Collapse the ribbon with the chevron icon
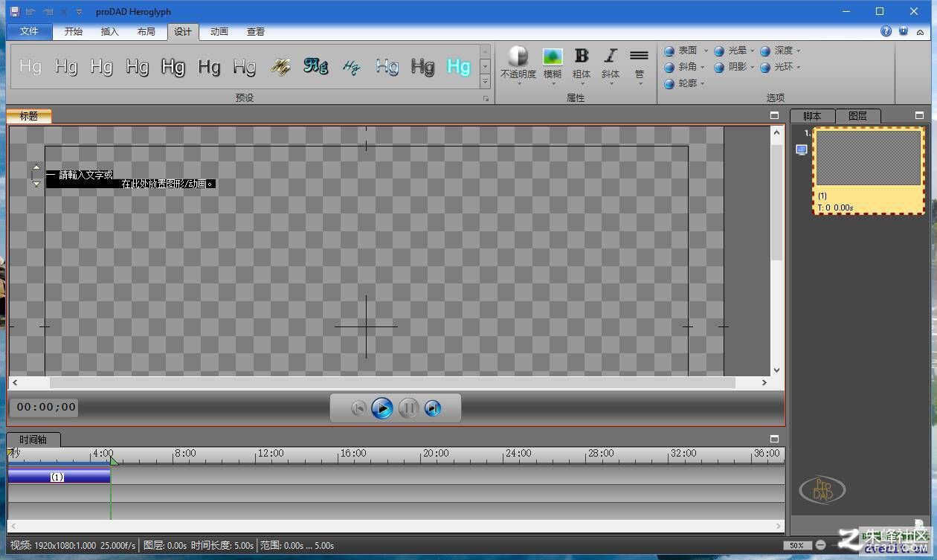 (921, 31)
